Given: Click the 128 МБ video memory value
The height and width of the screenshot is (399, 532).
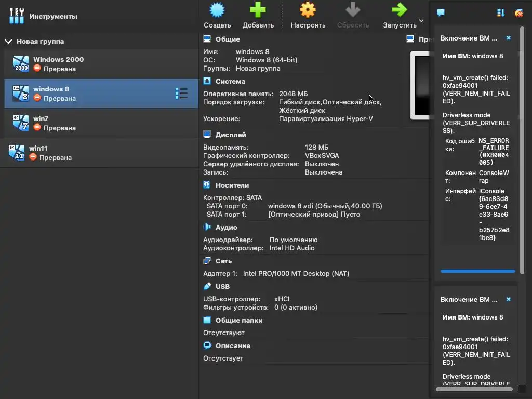Looking at the screenshot, I should (x=316, y=147).
